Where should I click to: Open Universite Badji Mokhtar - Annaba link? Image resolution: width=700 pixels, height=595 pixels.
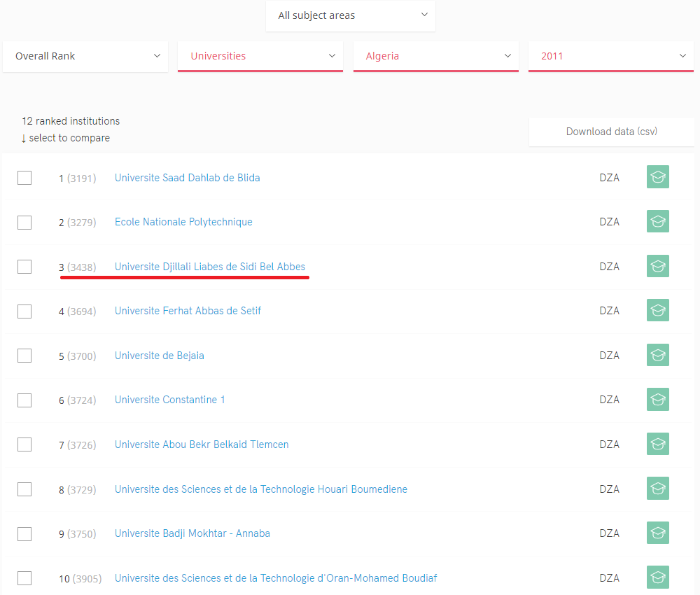192,533
